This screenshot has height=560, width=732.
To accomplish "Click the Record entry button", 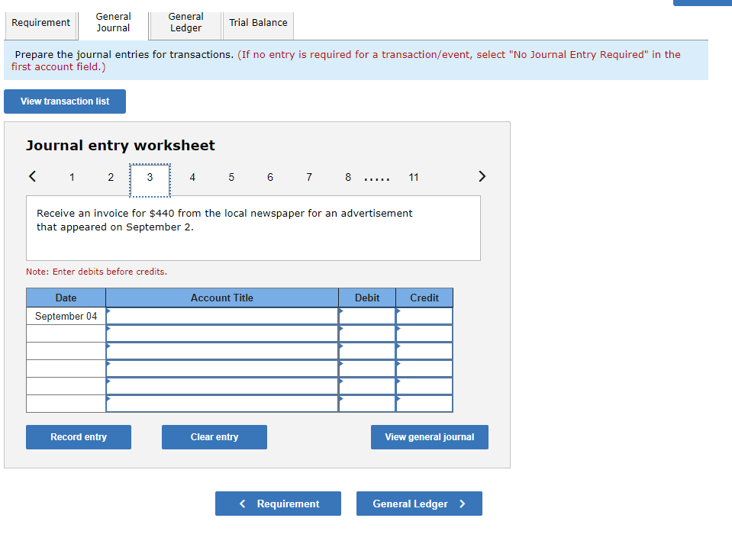I will pos(79,437).
